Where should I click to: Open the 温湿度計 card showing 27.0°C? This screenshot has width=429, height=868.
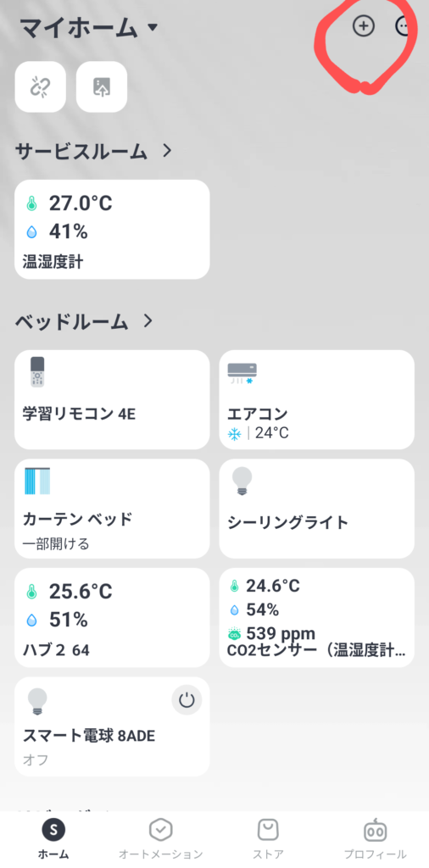pos(112,229)
